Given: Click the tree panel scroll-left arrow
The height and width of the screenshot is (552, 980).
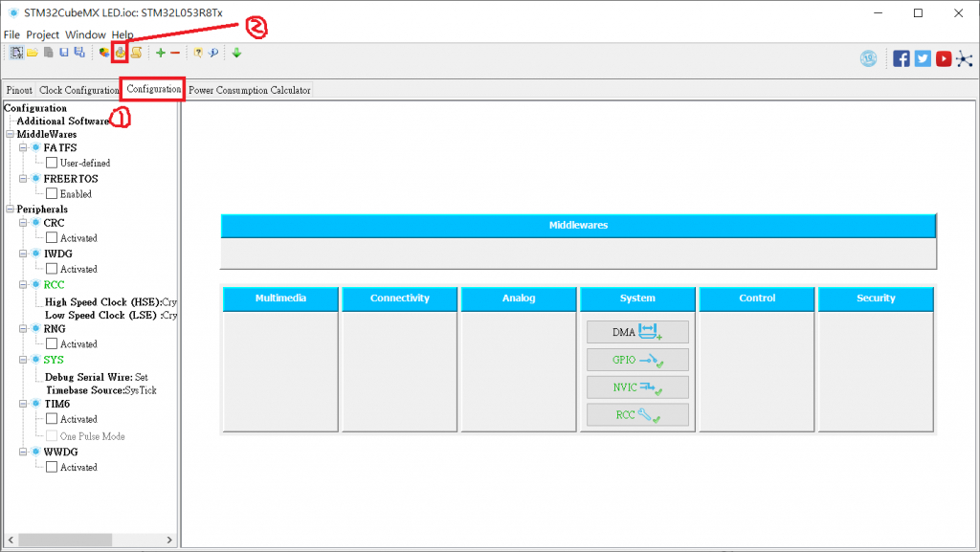Looking at the screenshot, I should coord(11,540).
